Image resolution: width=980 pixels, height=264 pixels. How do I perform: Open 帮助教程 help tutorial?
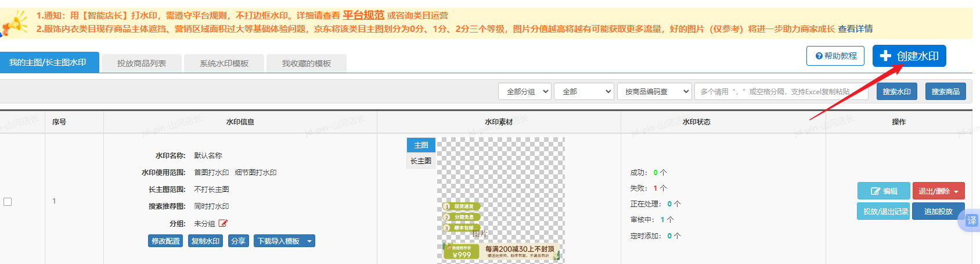tap(835, 56)
